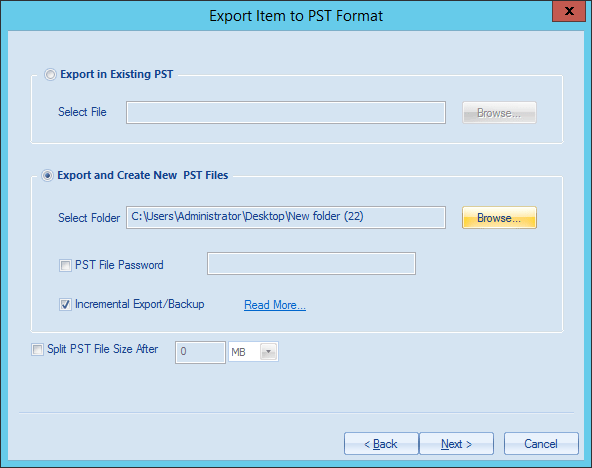This screenshot has width=592, height=468.
Task: Close the Export Item to PST Format window
Action: [x=569, y=11]
